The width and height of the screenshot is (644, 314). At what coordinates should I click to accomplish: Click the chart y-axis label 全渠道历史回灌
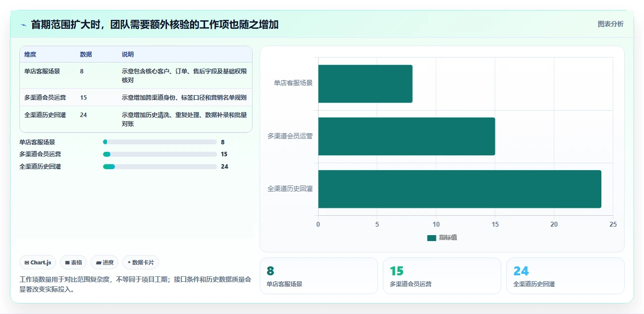(x=290, y=188)
